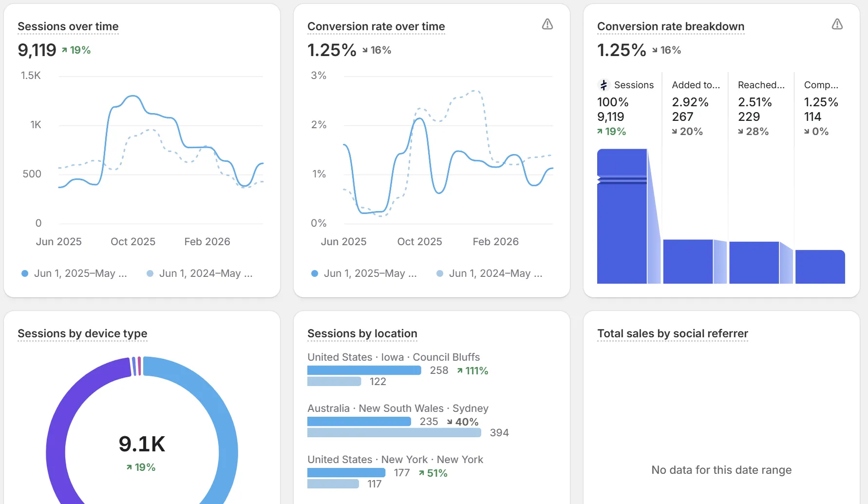Select the Added to... column header
Image resolution: width=868 pixels, height=504 pixels.
click(x=696, y=85)
